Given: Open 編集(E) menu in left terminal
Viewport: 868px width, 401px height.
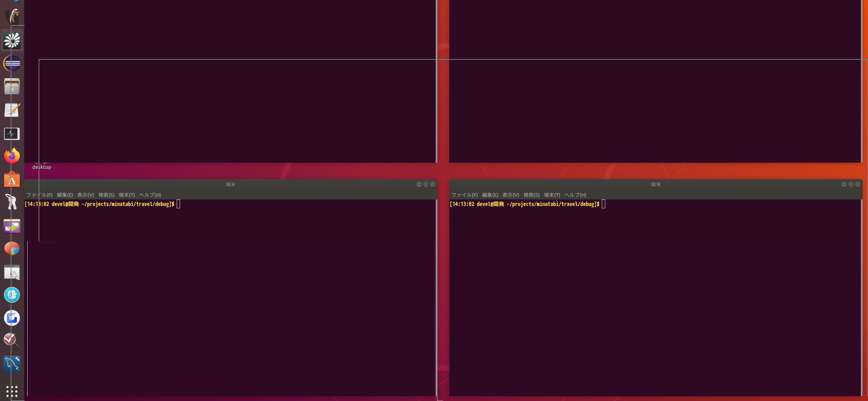Looking at the screenshot, I should (65, 195).
